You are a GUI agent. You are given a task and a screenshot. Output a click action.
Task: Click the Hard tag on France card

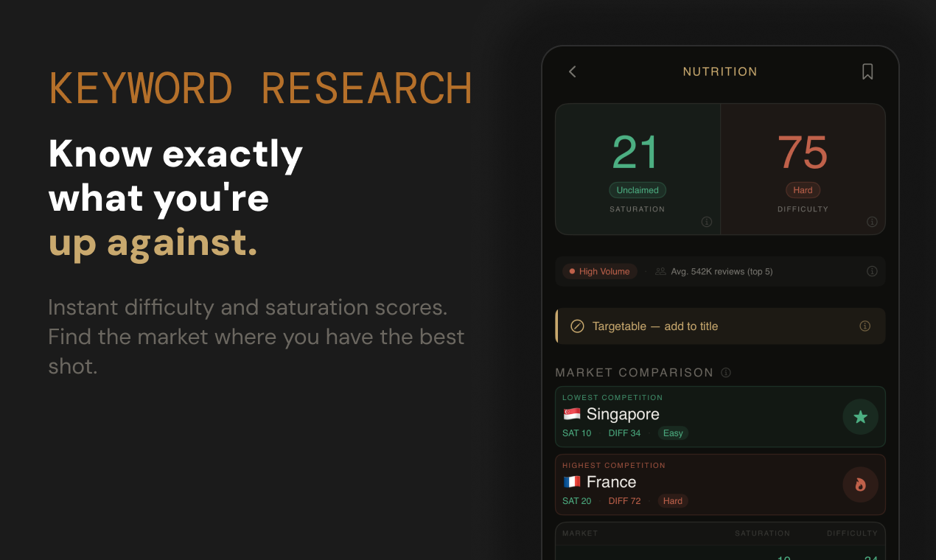pyautogui.click(x=673, y=501)
